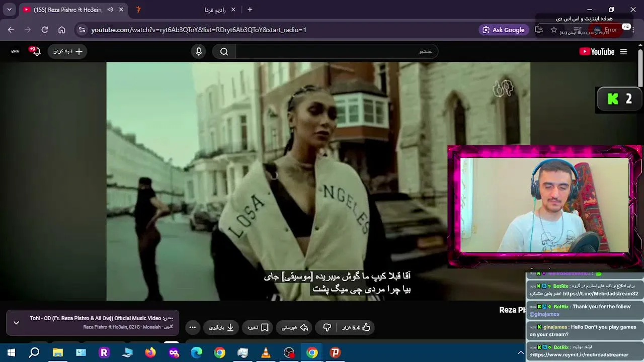This screenshot has height=362, width=644.
Task: Open VLC media player from the taskbar
Action: [x=266, y=352]
